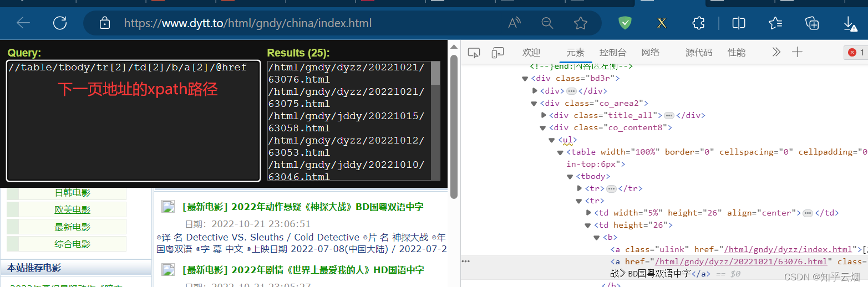Add this page to favorites with star
This screenshot has width=868, height=287.
click(581, 23)
